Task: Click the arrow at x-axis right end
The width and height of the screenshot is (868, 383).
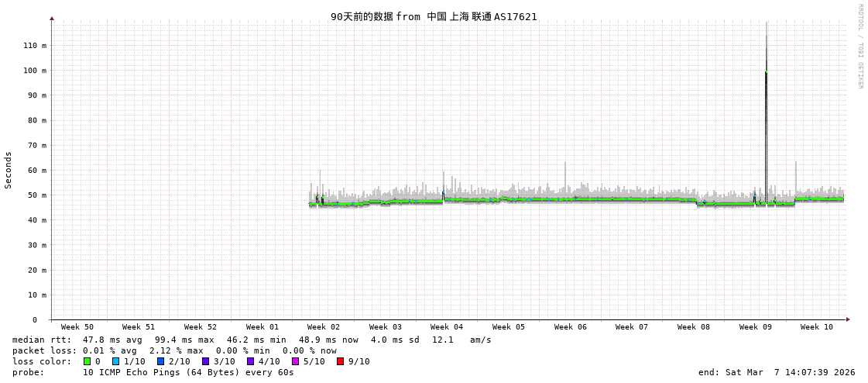Action: point(848,319)
